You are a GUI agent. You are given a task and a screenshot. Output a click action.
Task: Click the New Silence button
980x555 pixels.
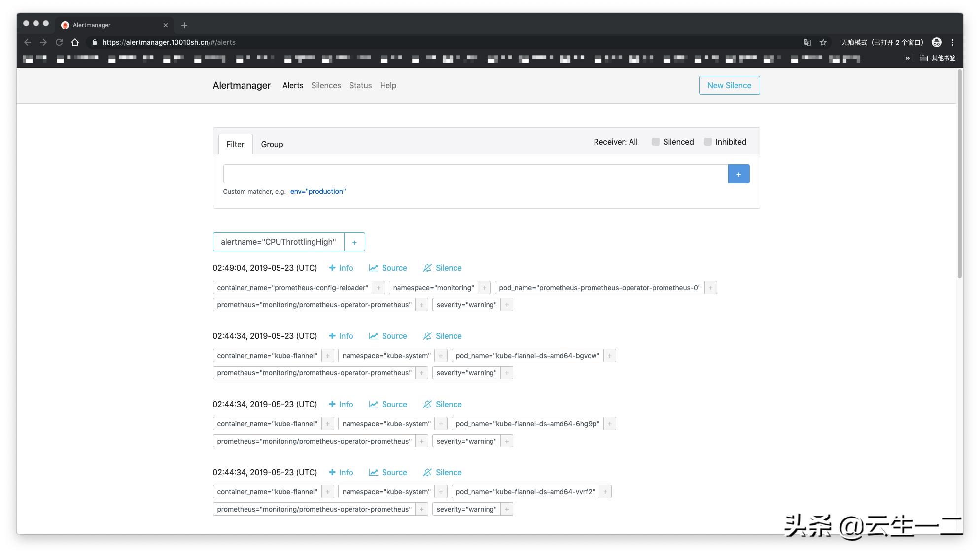729,85
